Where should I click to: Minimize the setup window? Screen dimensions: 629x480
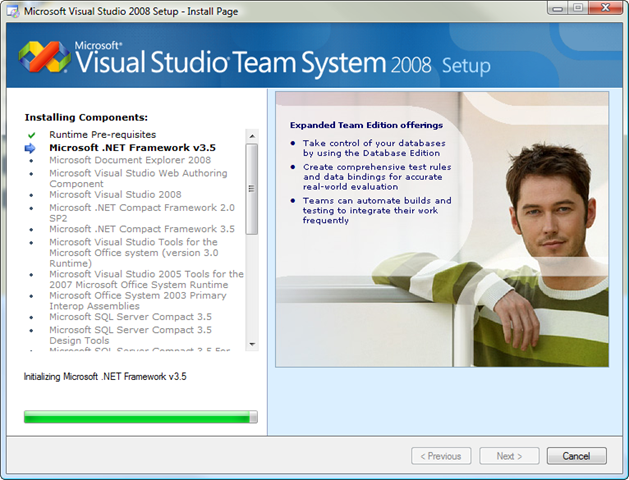558,8
